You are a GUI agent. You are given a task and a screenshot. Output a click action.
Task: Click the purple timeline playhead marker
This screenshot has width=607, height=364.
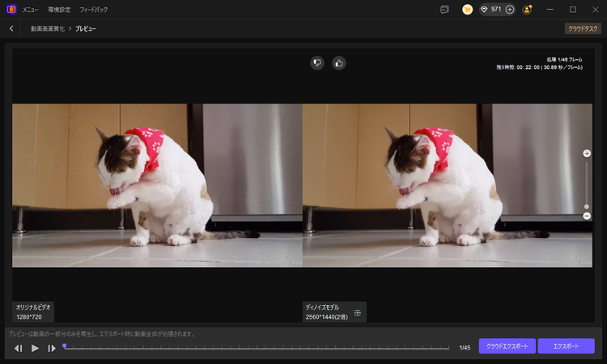(x=65, y=346)
